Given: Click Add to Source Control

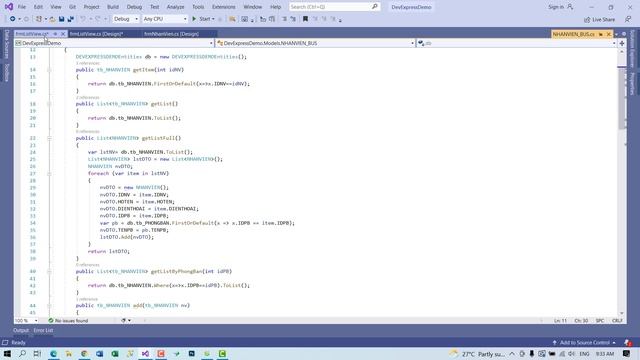Looking at the screenshot, I should tap(584, 343).
